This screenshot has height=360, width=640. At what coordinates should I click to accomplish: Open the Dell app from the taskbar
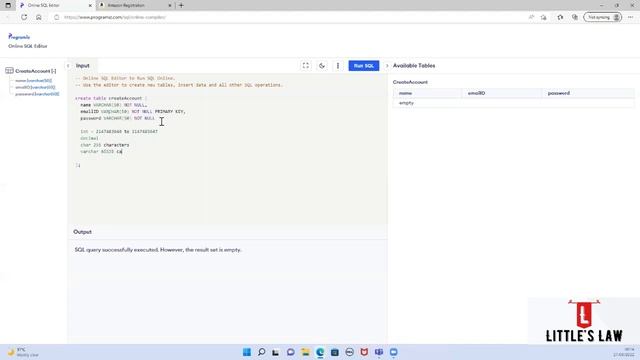tap(349, 352)
